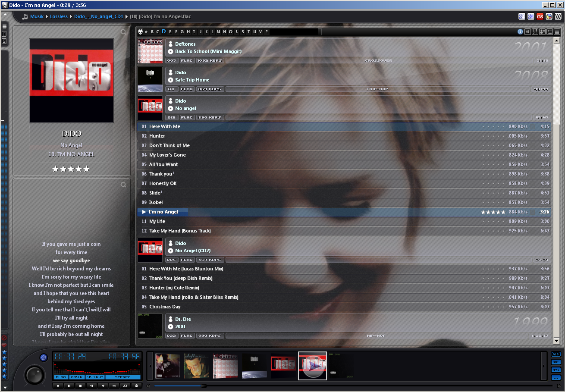Click the eject/open file button
Viewport: 565px width, 392px height.
click(x=58, y=386)
